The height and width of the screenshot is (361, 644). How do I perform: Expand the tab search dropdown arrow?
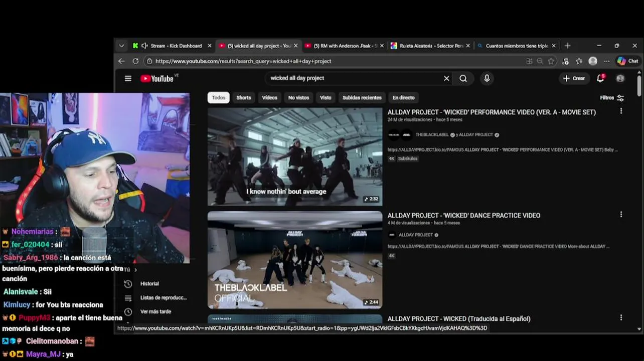121,46
